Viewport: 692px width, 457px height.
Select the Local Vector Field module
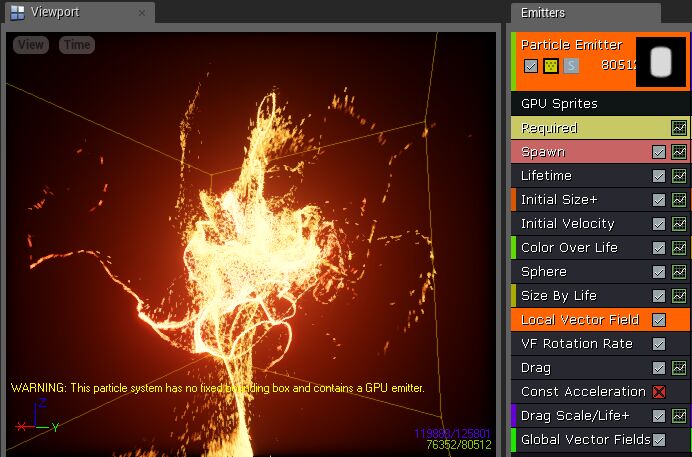point(600,319)
